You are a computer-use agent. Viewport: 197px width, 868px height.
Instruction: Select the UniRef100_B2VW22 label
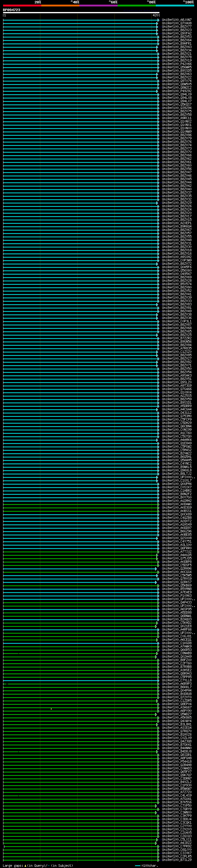(177, 454)
